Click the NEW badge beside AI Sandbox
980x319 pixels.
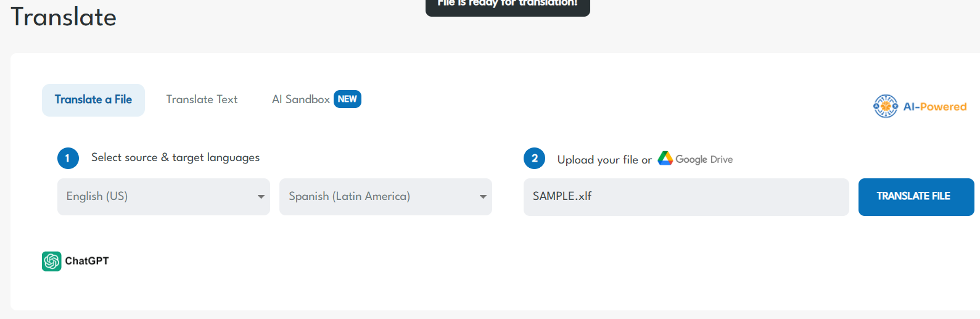(347, 99)
